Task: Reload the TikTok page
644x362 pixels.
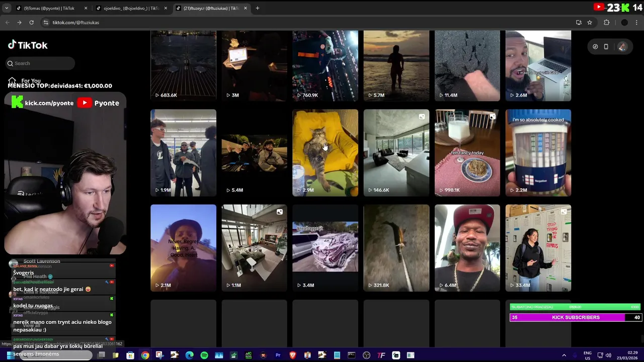Action: 31,22
